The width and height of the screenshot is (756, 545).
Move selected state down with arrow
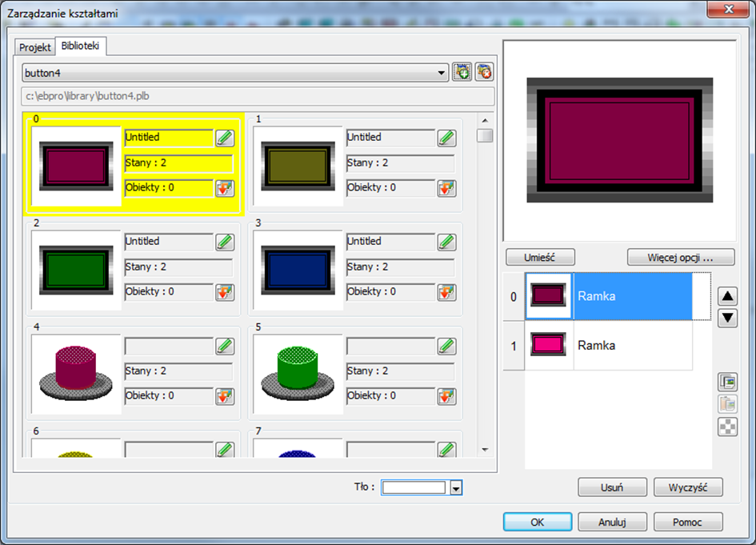pyautogui.click(x=727, y=318)
